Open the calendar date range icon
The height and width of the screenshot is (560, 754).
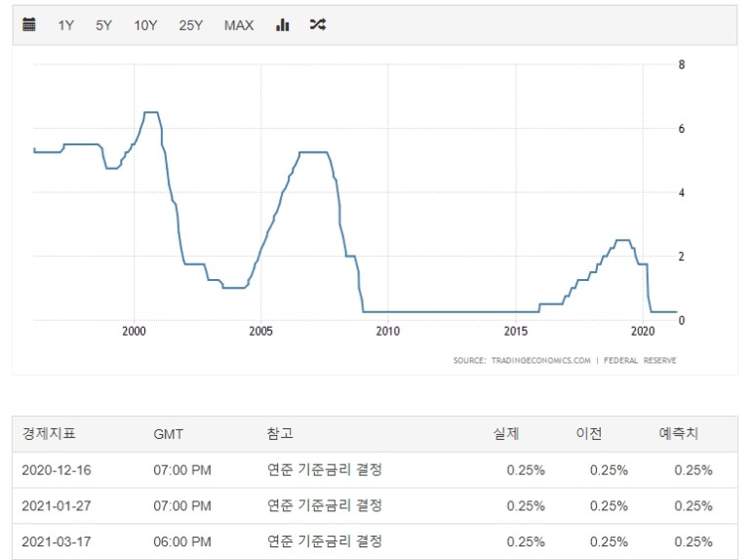tap(29, 24)
